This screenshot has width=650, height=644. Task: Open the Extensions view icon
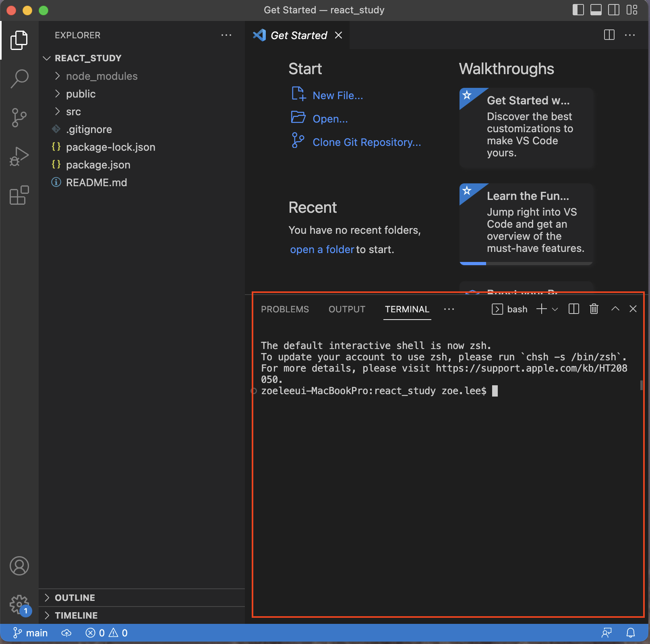pos(19,195)
